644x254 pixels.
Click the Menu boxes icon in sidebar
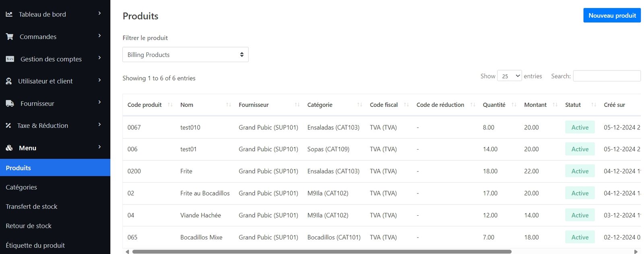pos(9,148)
